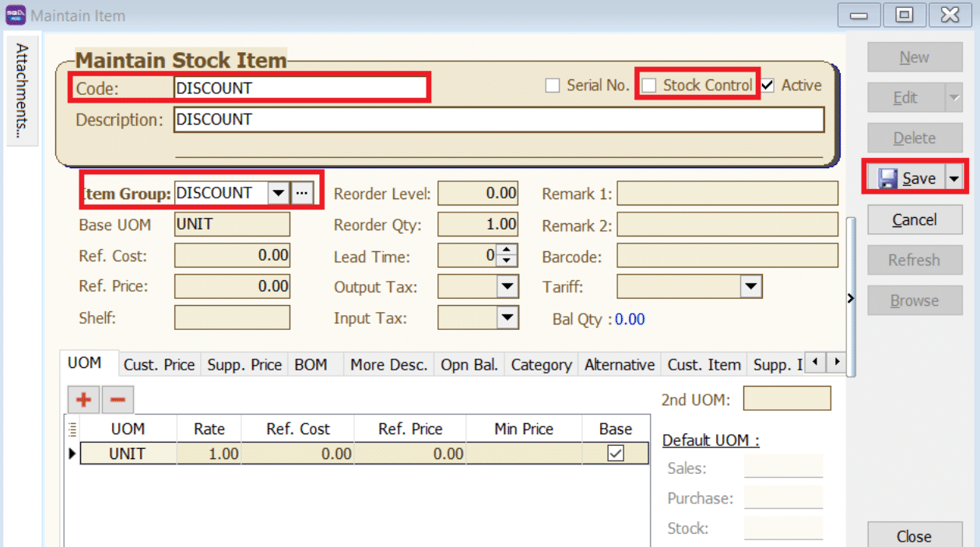980x547 pixels.
Task: Switch to the Cust. Price tab
Action: [159, 364]
